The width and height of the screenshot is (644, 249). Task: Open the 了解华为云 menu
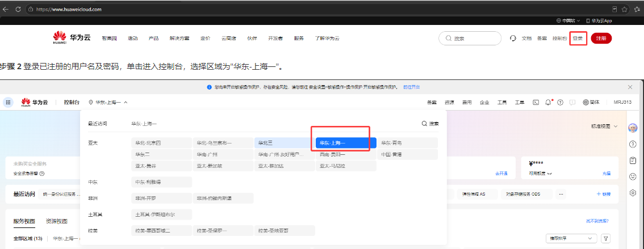327,38
